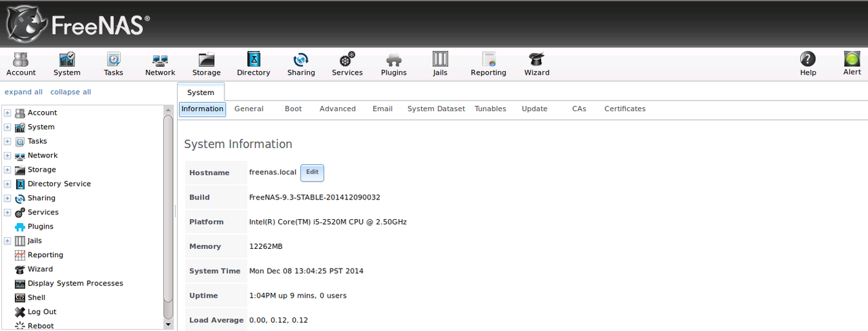
Task: Click the Sharing icon in tree
Action: click(x=20, y=198)
